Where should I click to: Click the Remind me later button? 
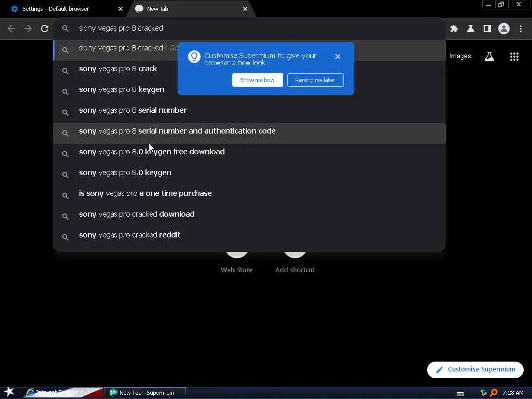(x=315, y=80)
